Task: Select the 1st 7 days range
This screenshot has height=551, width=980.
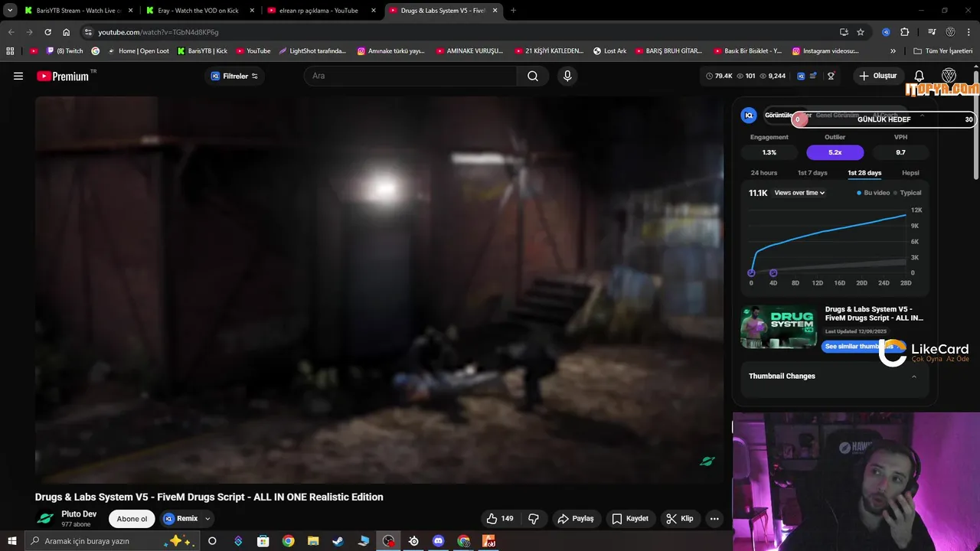Action: 812,173
